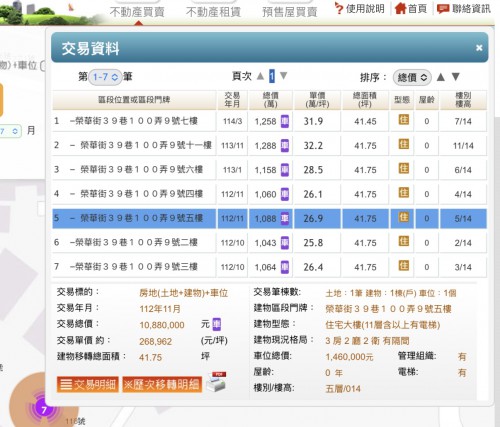This screenshot has height=427, width=500.
Task: Select row 榮華街39巷100弄9號四樓
Action: 269,194
